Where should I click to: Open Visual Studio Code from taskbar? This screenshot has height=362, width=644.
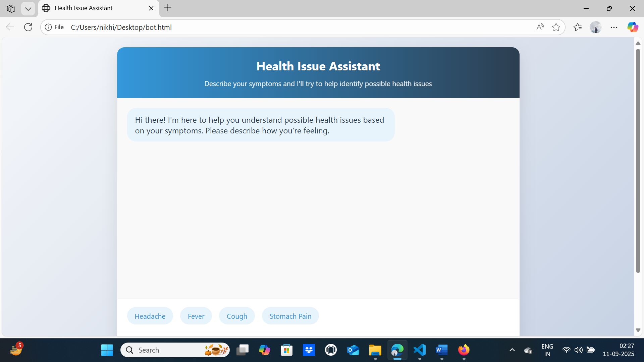coord(420,350)
